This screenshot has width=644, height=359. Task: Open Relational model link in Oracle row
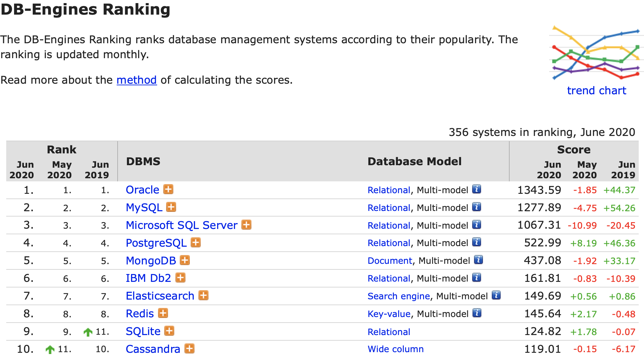(389, 190)
